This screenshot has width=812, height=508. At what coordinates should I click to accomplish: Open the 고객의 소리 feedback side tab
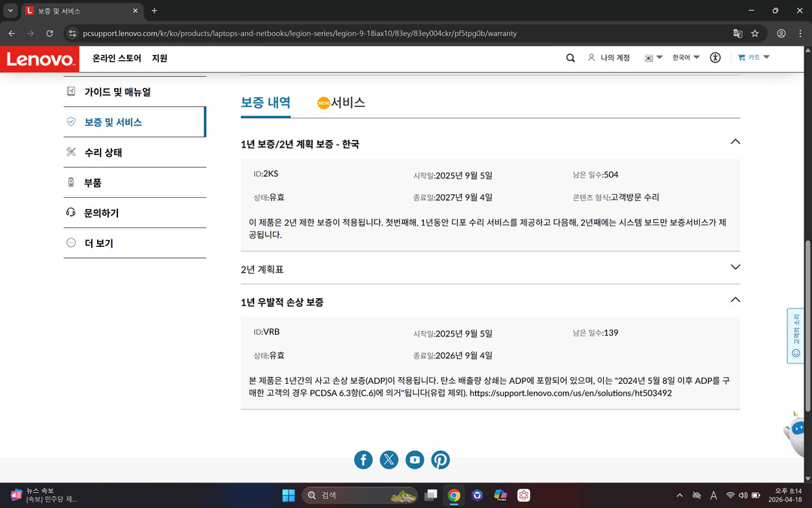tap(795, 335)
